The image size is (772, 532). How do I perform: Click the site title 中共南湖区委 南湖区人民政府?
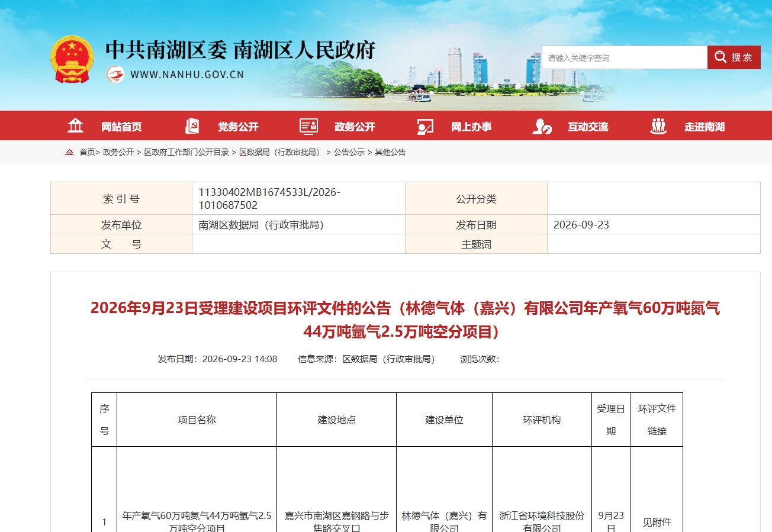(240, 50)
